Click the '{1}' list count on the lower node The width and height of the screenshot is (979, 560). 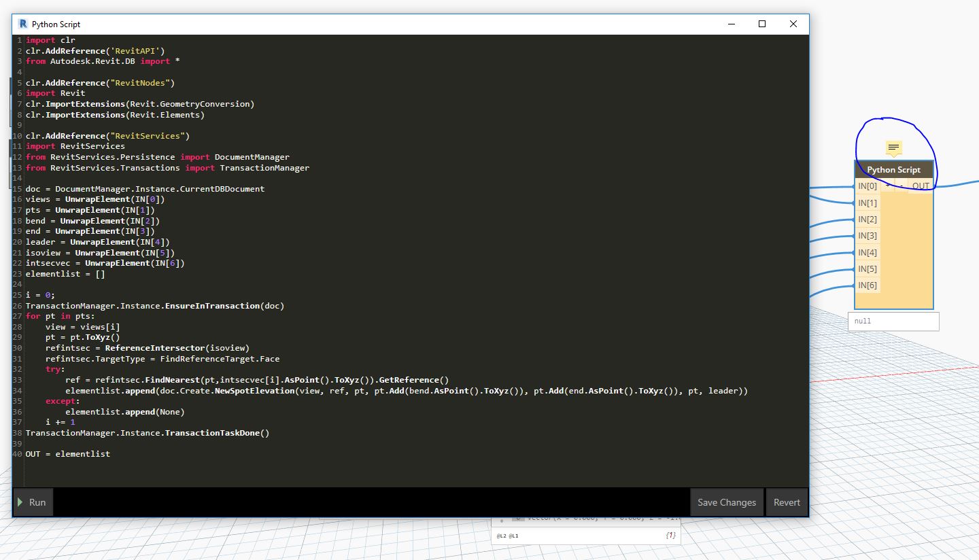(x=670, y=536)
